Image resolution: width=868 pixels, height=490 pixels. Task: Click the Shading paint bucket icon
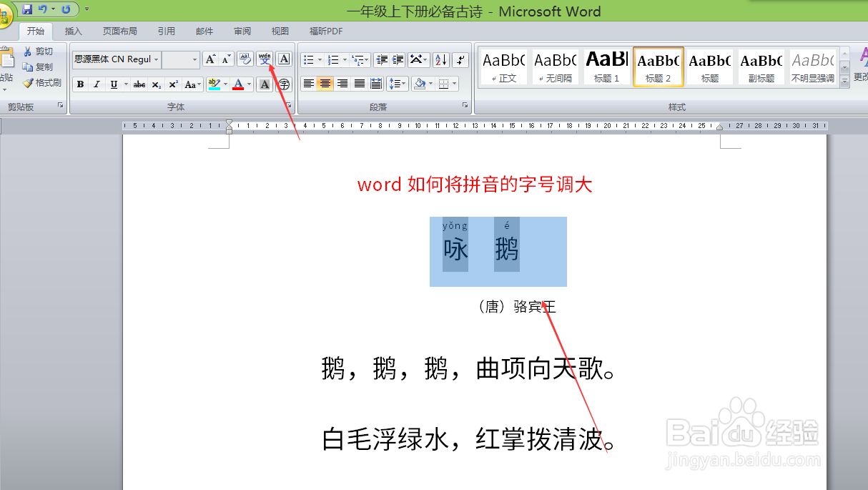420,84
